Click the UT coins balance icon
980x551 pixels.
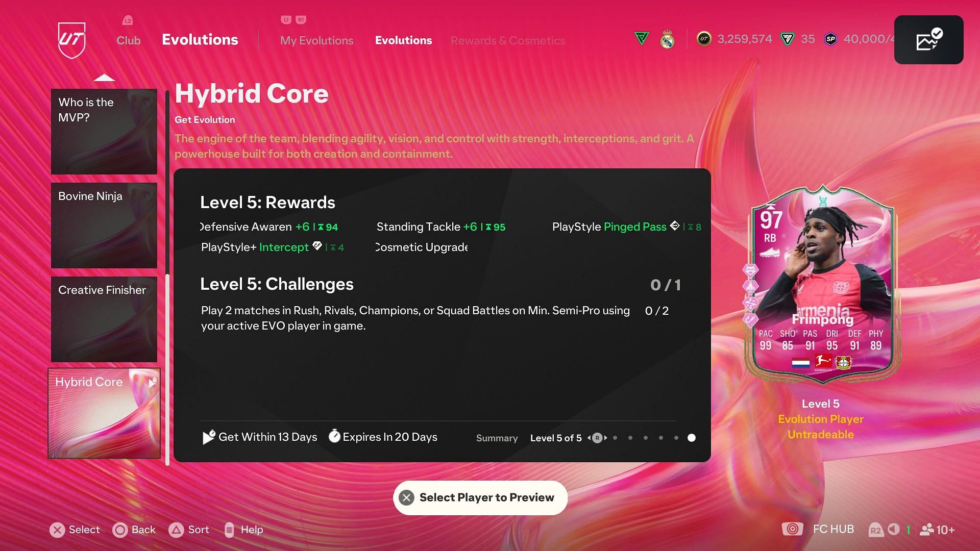(704, 39)
